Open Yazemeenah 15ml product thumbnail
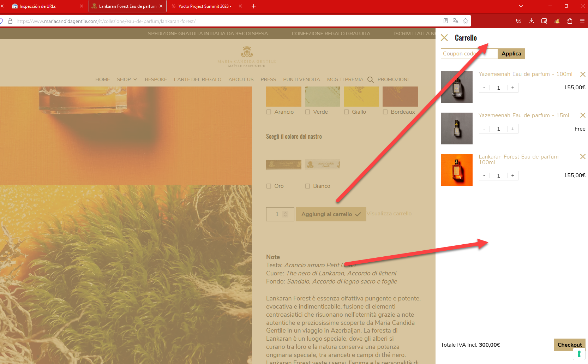 [457, 129]
